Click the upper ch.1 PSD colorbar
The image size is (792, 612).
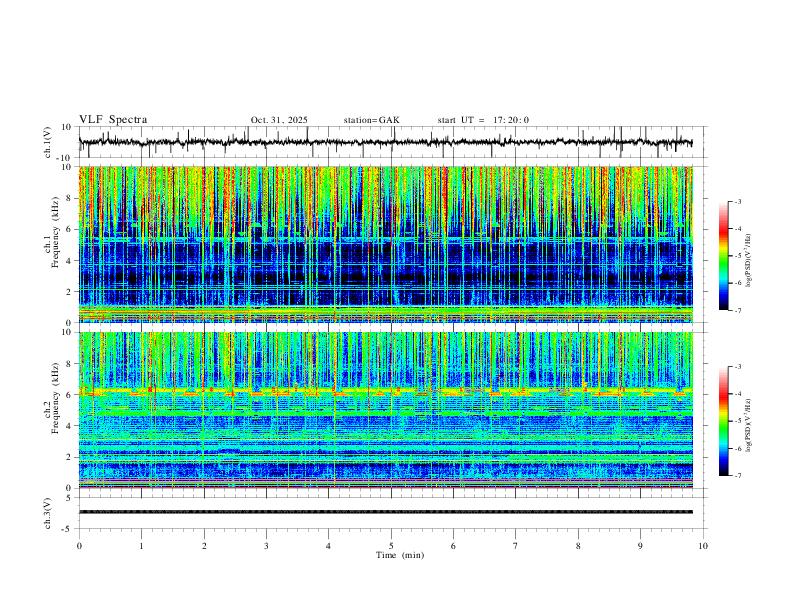[723, 256]
